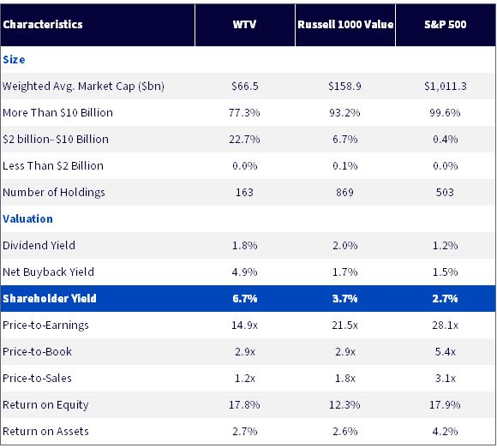Image resolution: width=497 pixels, height=448 pixels.
Task: Click the Russell 1000 Value header
Action: pyautogui.click(x=345, y=24)
